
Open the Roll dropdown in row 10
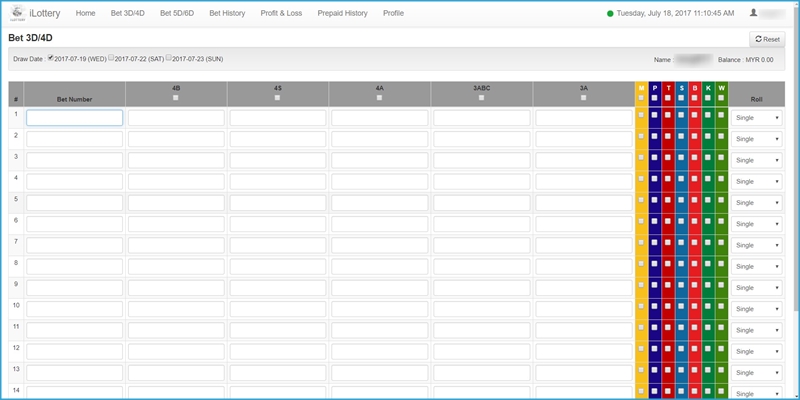tap(757, 309)
